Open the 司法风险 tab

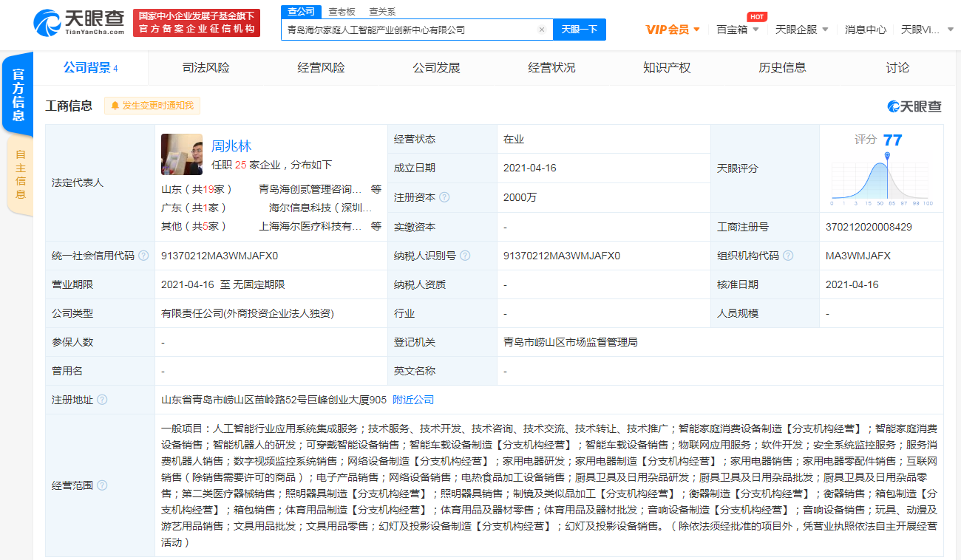click(x=206, y=68)
